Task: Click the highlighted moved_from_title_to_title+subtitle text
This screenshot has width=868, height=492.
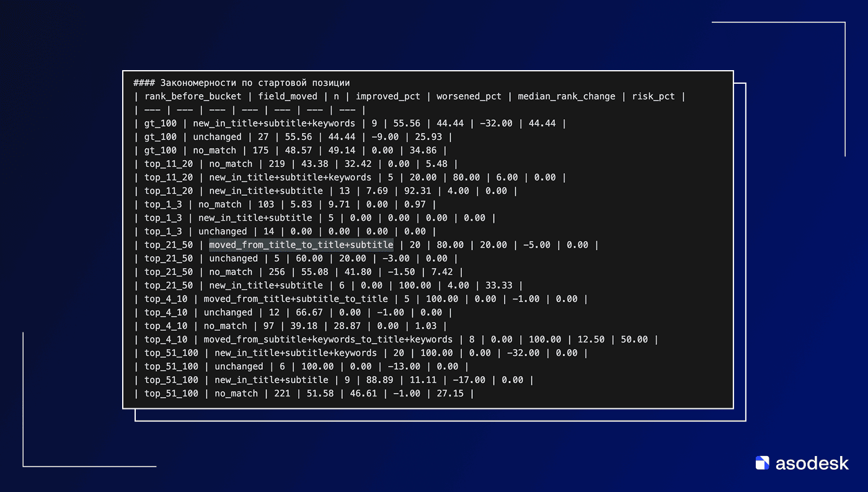Action: click(301, 245)
